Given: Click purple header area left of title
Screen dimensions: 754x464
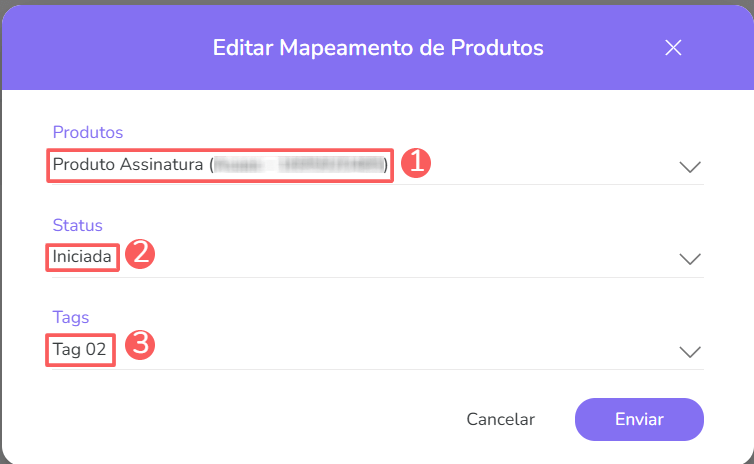Looking at the screenshot, I should tap(100, 48).
